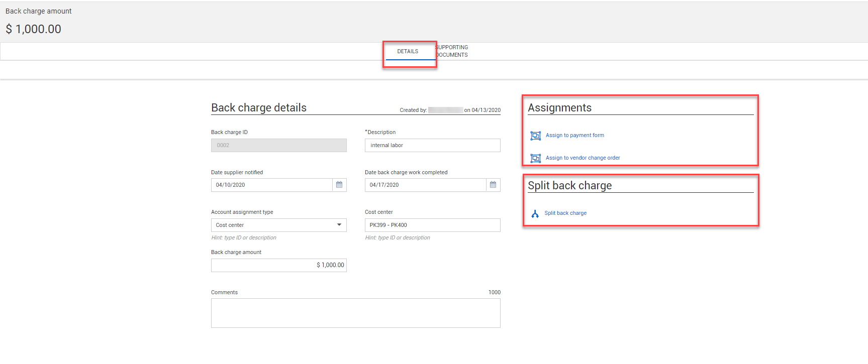Focus the Date back charge work completed field
This screenshot has height=364, width=868.
[x=425, y=185]
